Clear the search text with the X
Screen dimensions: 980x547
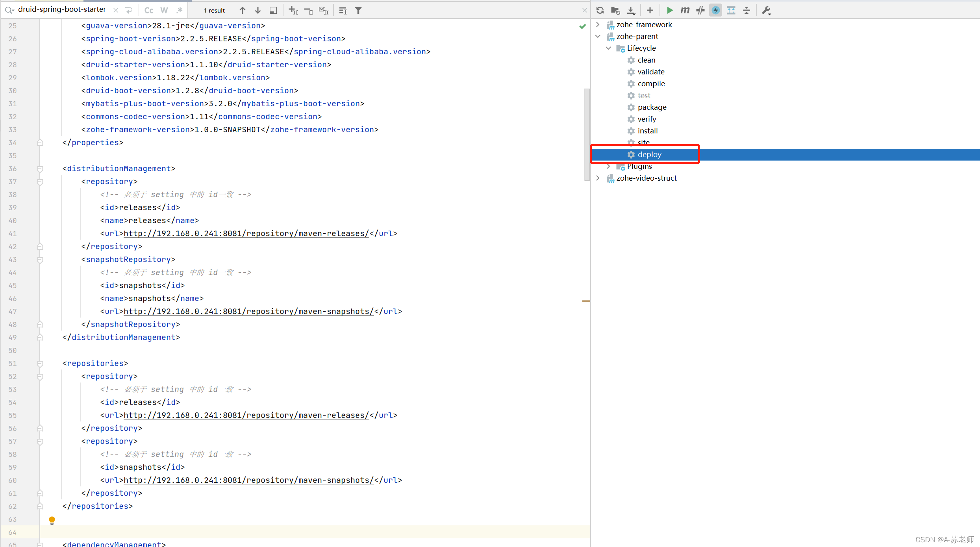116,10
